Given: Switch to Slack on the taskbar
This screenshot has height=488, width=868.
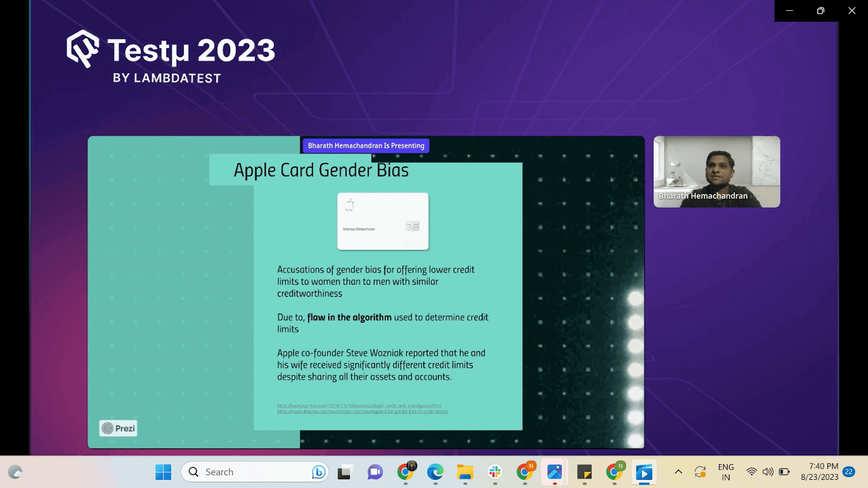Looking at the screenshot, I should click(x=495, y=472).
